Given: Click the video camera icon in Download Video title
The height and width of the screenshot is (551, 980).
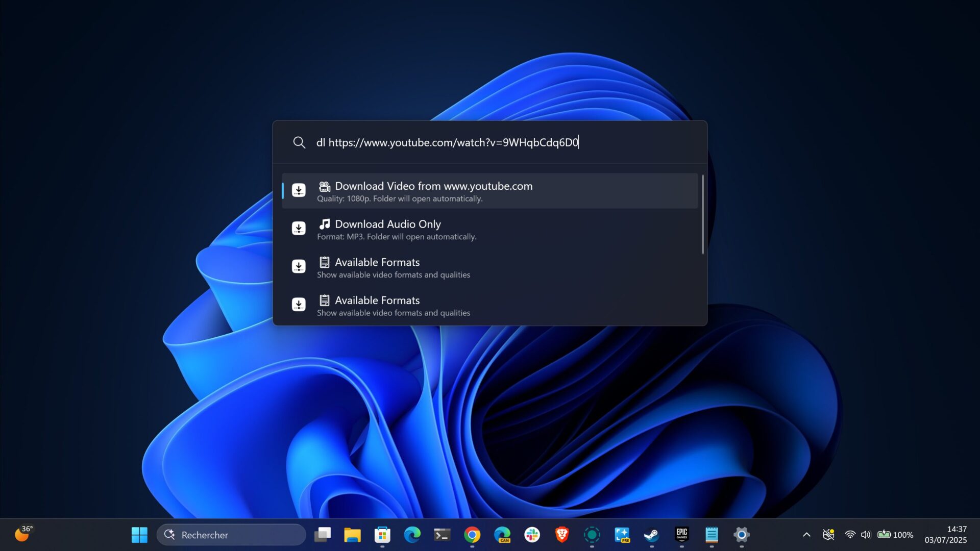Looking at the screenshot, I should point(325,186).
